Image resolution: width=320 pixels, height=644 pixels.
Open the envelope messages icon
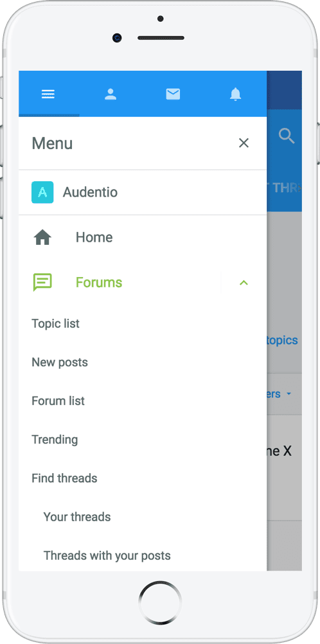coord(173,94)
